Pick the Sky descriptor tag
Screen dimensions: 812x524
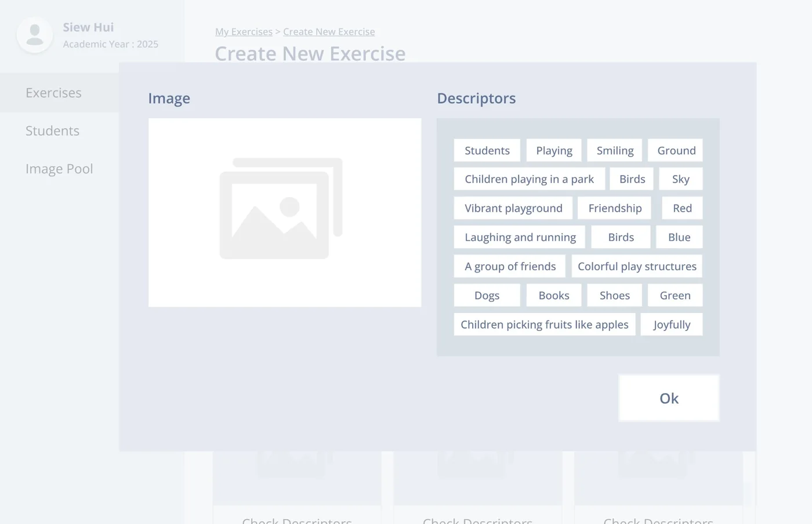(681, 179)
